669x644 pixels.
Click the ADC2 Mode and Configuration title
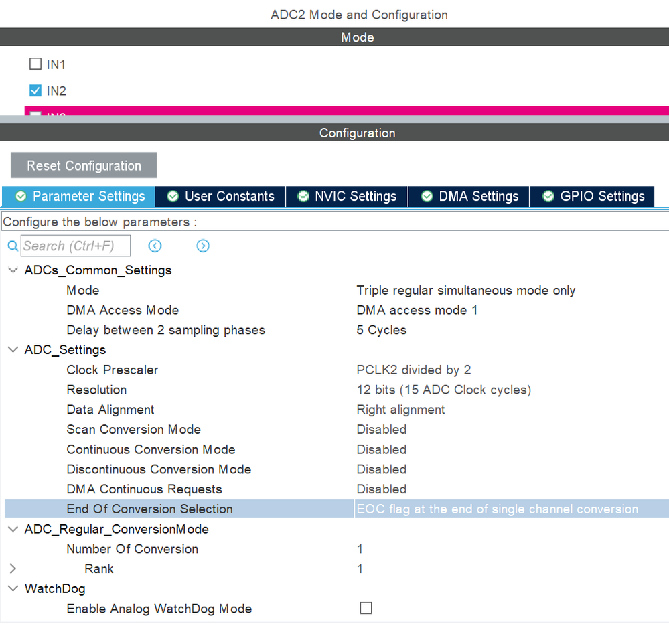[x=359, y=15]
